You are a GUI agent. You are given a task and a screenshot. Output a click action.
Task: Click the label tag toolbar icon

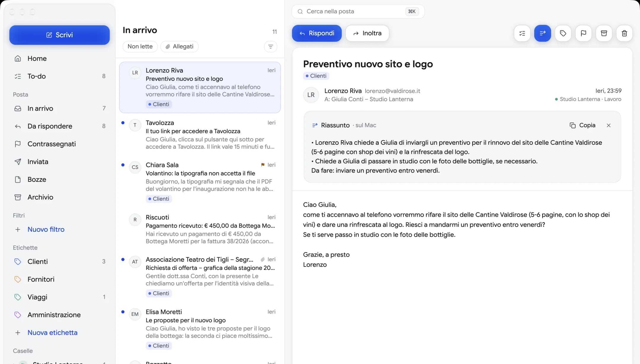coord(563,33)
